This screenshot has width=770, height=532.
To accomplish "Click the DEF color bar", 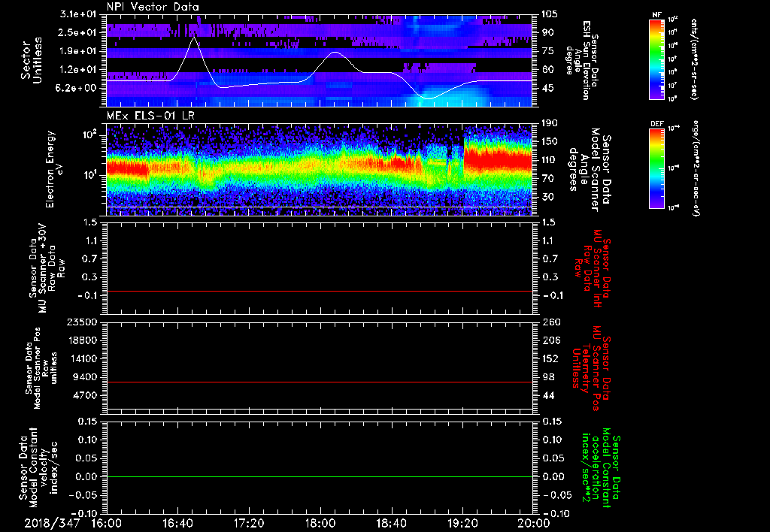I will coord(657,168).
